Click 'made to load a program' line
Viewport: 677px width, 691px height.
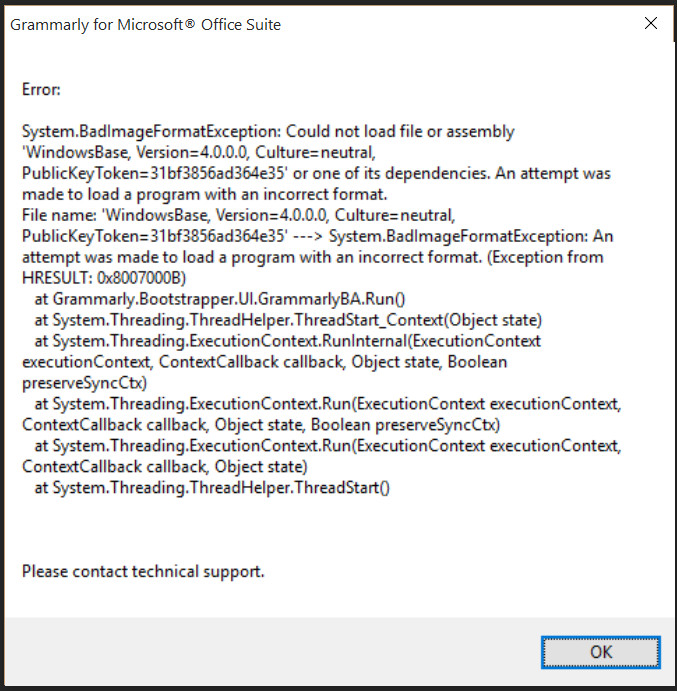(205, 194)
